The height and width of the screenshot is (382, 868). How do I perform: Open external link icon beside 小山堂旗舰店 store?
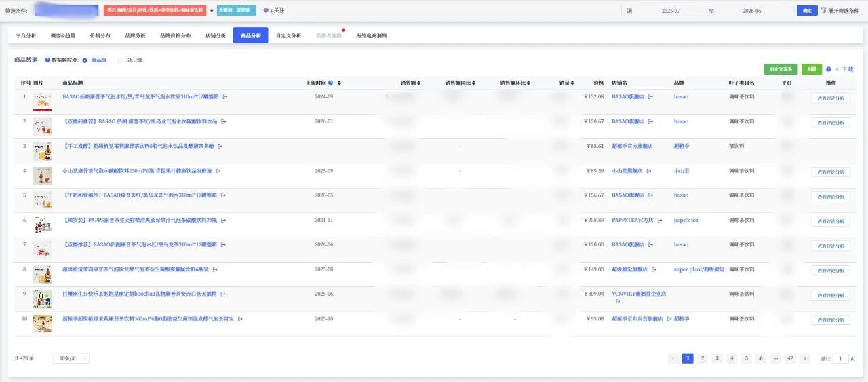[650, 171]
